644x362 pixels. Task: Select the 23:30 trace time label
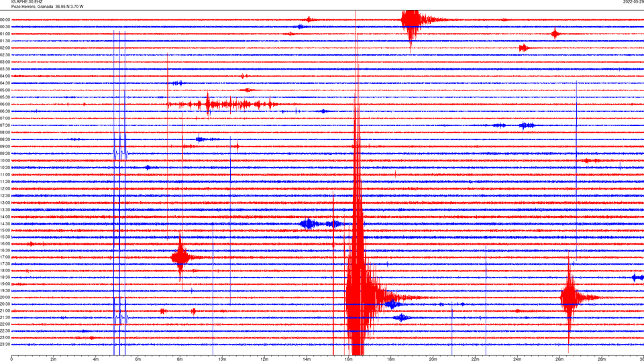(x=5, y=345)
